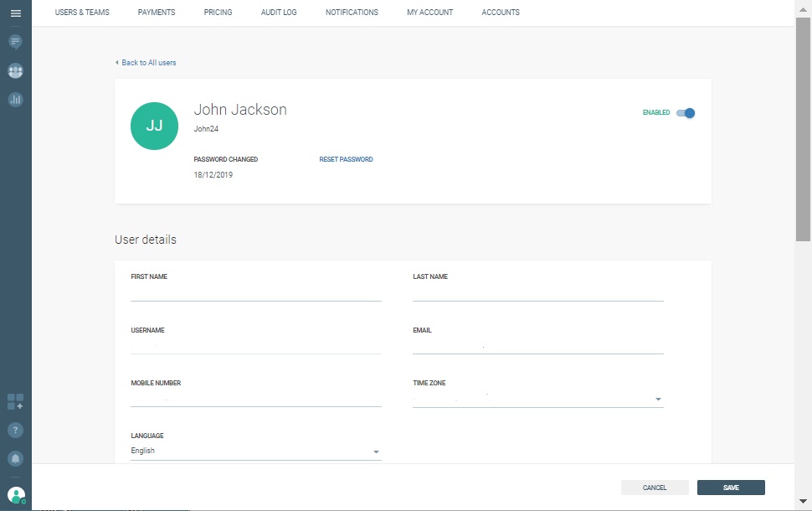812x511 pixels.
Task: Toggle the Enabled switch for John Jackson
Action: click(686, 113)
